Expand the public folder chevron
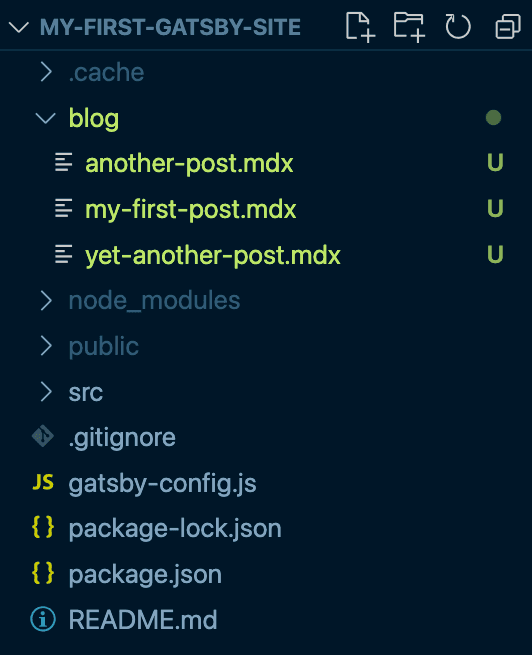This screenshot has width=532, height=655. point(46,346)
